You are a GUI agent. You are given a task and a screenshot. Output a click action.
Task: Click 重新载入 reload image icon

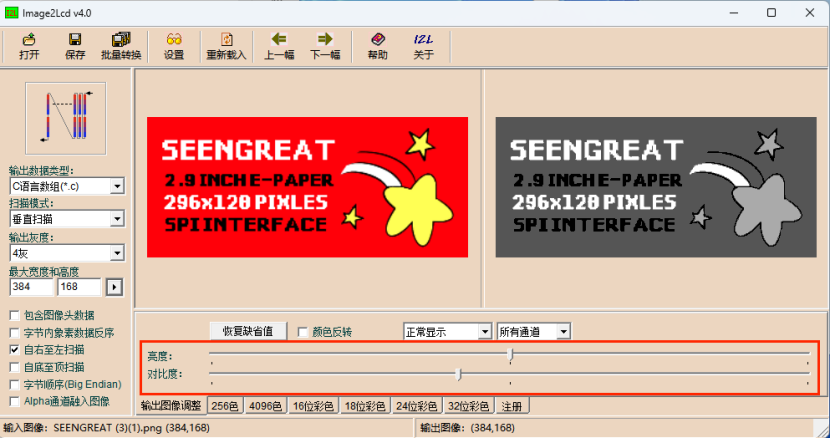click(227, 46)
